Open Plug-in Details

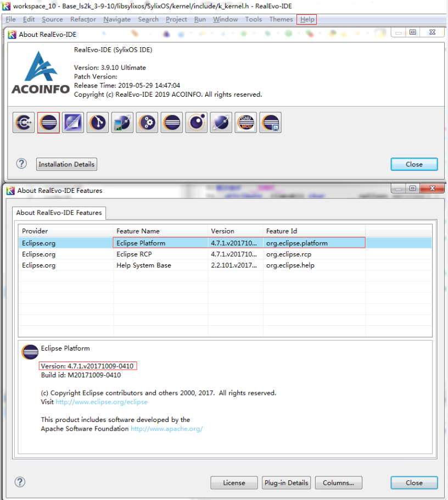[x=286, y=483]
